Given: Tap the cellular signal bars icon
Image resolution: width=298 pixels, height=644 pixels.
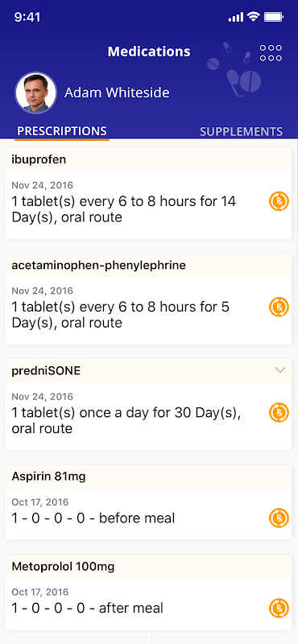Looking at the screenshot, I should (x=235, y=17).
